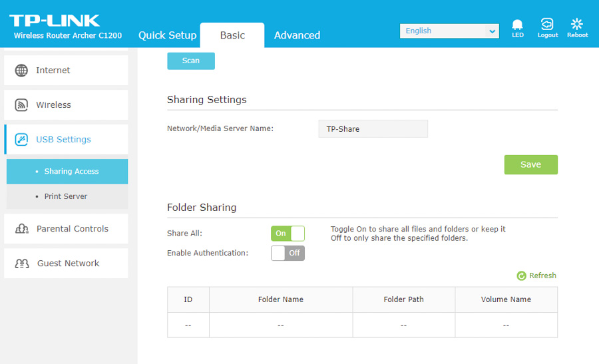Click the Parental Controls family icon
Screen dimensions: 599x364
[x=22, y=229]
